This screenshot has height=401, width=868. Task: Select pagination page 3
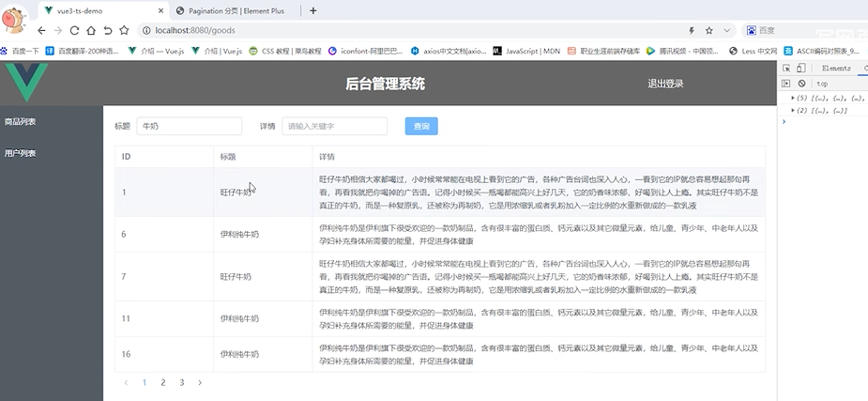[181, 382]
